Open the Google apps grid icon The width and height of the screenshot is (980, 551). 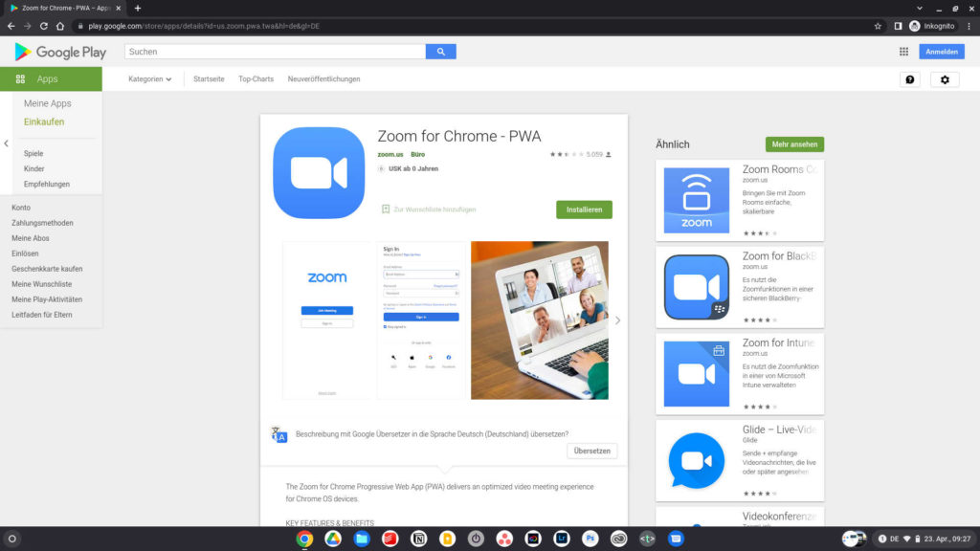coord(903,52)
